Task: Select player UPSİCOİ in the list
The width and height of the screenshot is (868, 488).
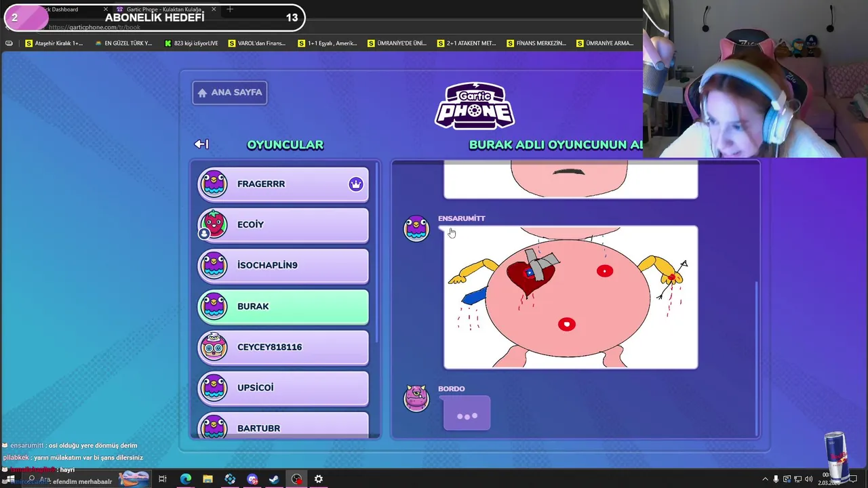Action: [283, 388]
